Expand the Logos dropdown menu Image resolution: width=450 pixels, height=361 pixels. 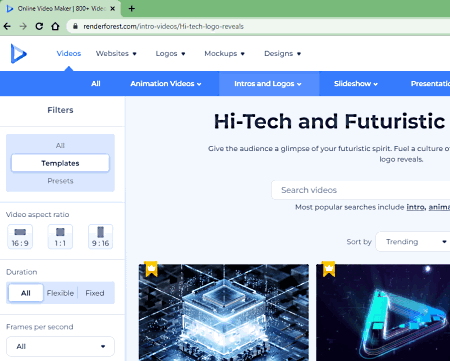[x=170, y=53]
